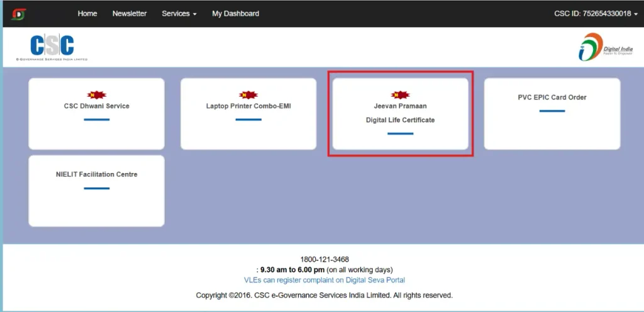This screenshot has width=644, height=312.
Task: Click VLEs can register complaint link
Action: 325,280
